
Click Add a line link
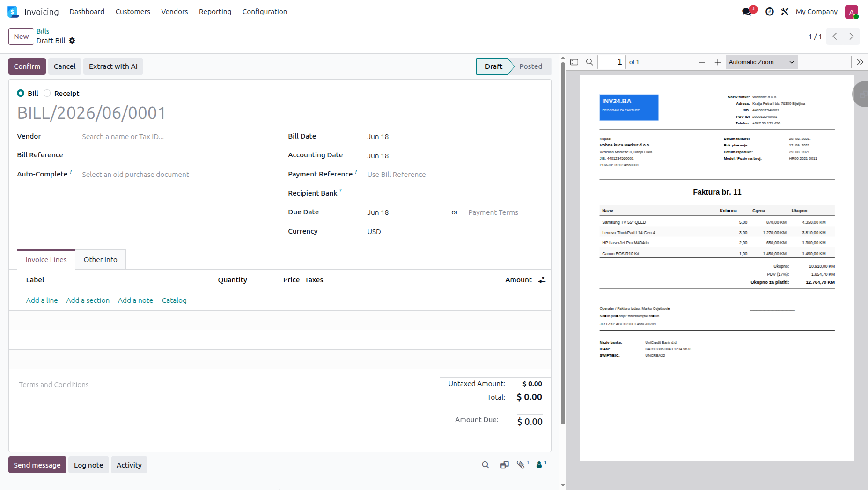click(x=42, y=300)
